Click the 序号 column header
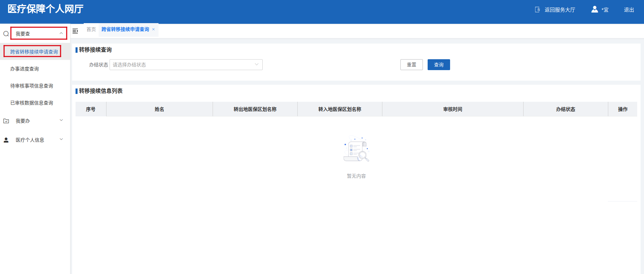The width and height of the screenshot is (644, 274). (x=91, y=109)
